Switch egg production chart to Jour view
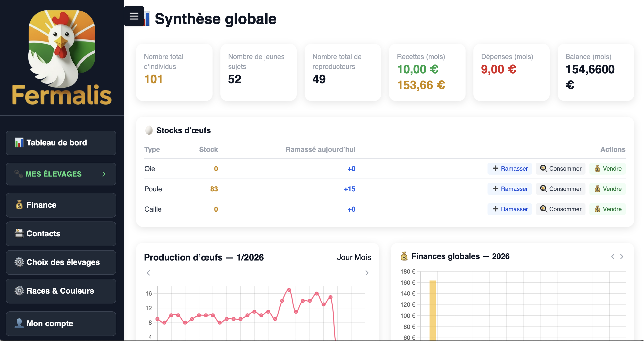This screenshot has height=341, width=644. 345,257
